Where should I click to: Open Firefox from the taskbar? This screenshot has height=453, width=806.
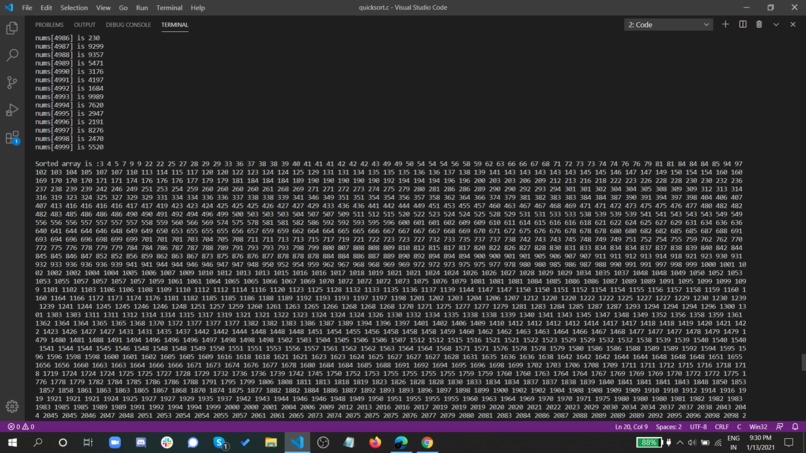(x=375, y=442)
